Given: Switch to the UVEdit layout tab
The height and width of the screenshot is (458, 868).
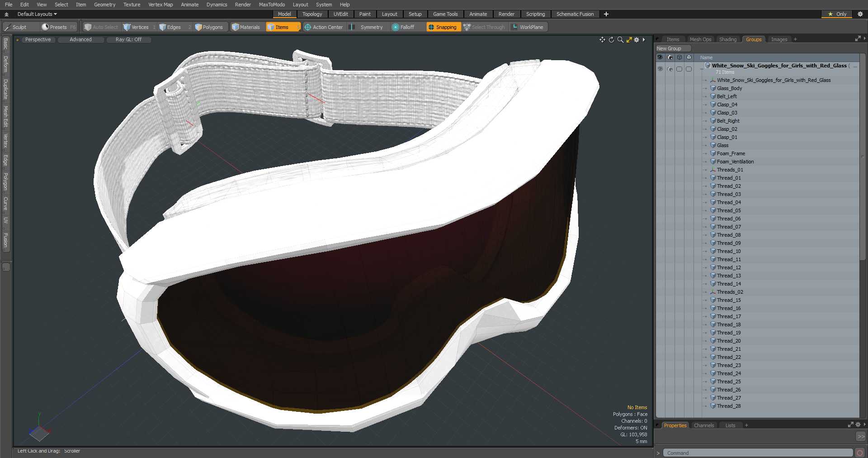Looking at the screenshot, I should pos(340,14).
